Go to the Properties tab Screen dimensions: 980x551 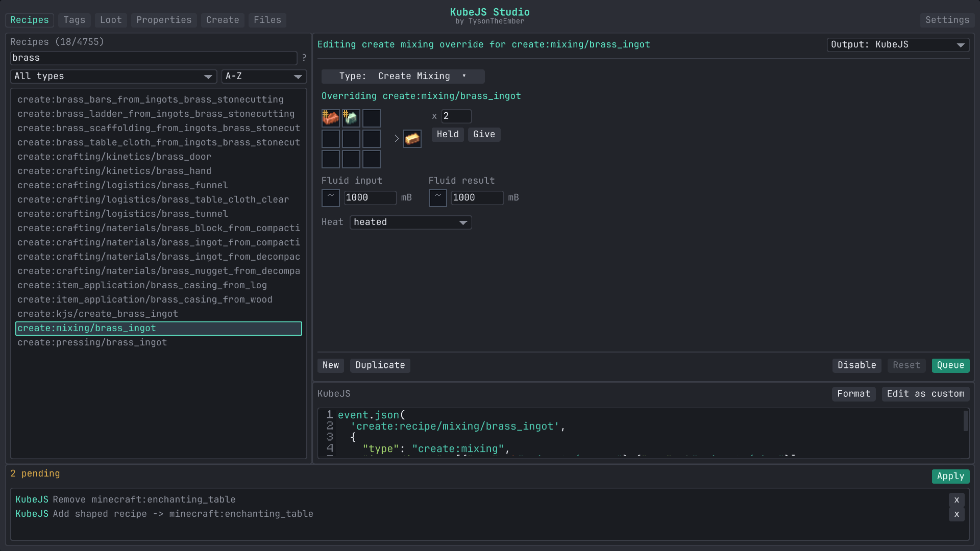pos(164,20)
